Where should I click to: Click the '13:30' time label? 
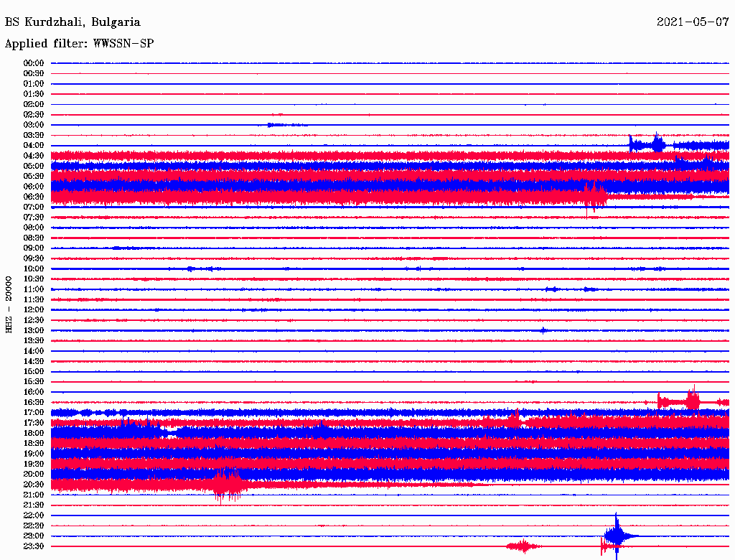[34, 340]
